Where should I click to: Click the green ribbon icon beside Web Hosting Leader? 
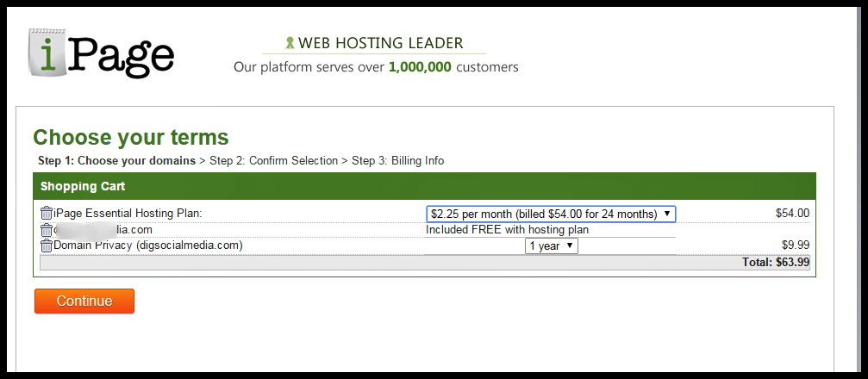(290, 42)
